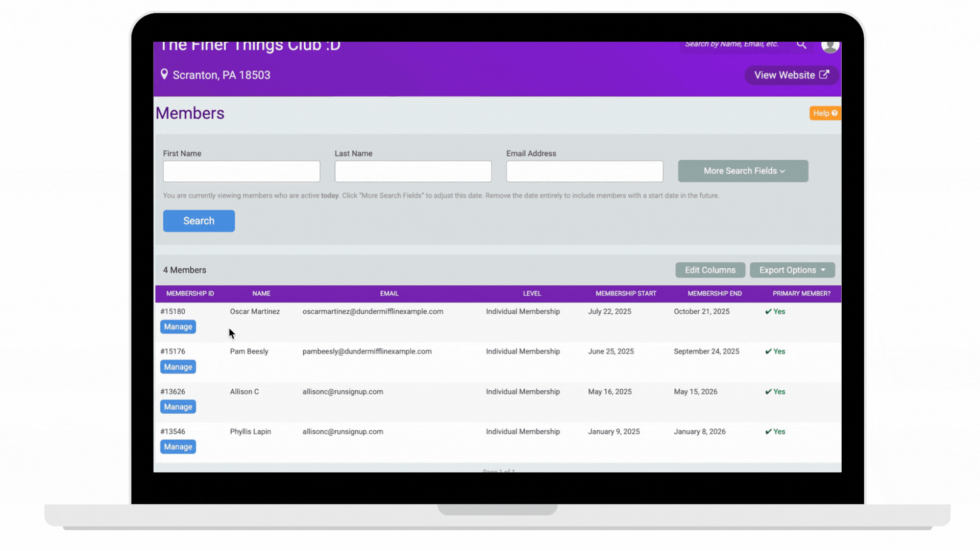Viewport: 980px width, 551px height.
Task: Sort by the Membership Start column header
Action: pos(626,293)
